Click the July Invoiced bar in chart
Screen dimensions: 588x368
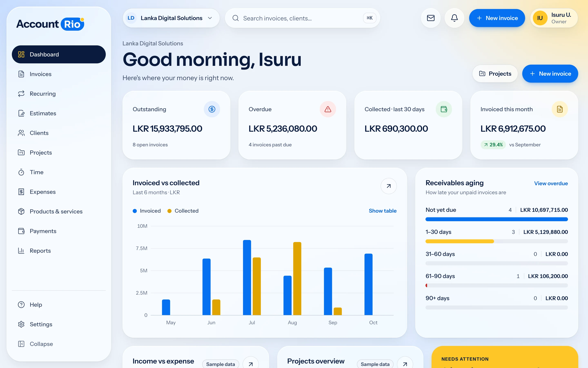coord(247,277)
